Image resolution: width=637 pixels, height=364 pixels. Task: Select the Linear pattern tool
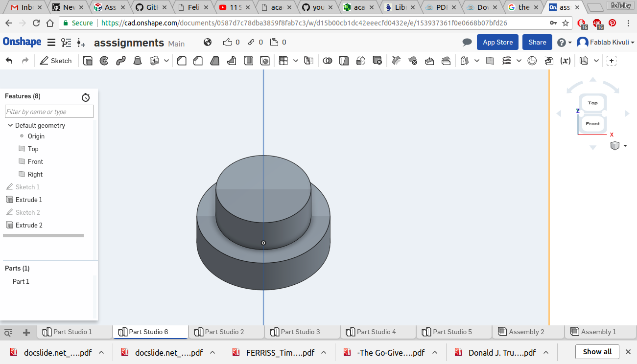pos(283,61)
